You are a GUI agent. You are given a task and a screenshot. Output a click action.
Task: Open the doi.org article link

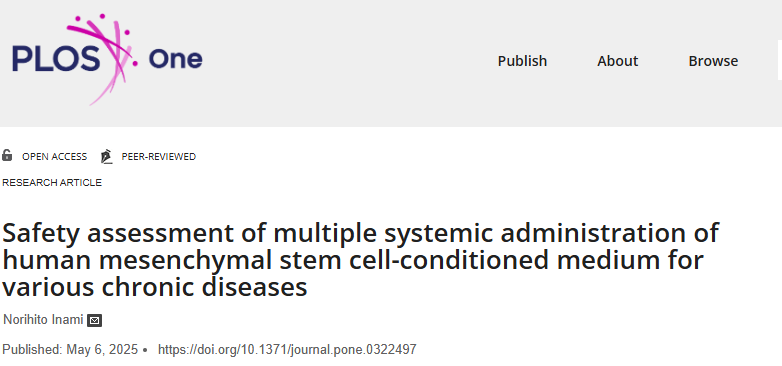[x=287, y=350]
